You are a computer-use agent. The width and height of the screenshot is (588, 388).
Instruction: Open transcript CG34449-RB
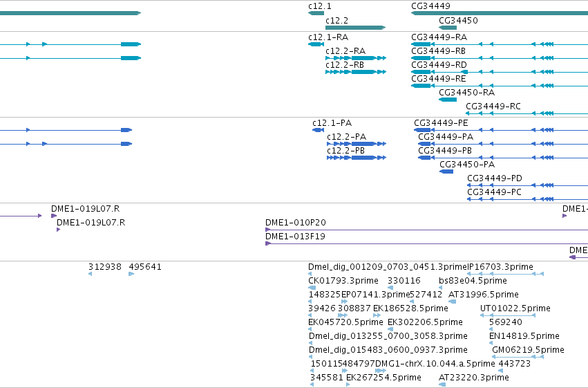[x=438, y=51]
